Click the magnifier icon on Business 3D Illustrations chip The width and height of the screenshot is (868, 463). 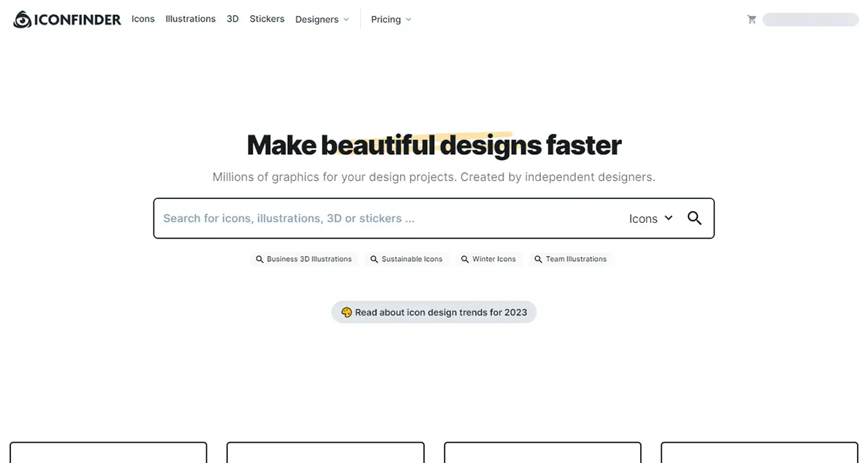260,258
